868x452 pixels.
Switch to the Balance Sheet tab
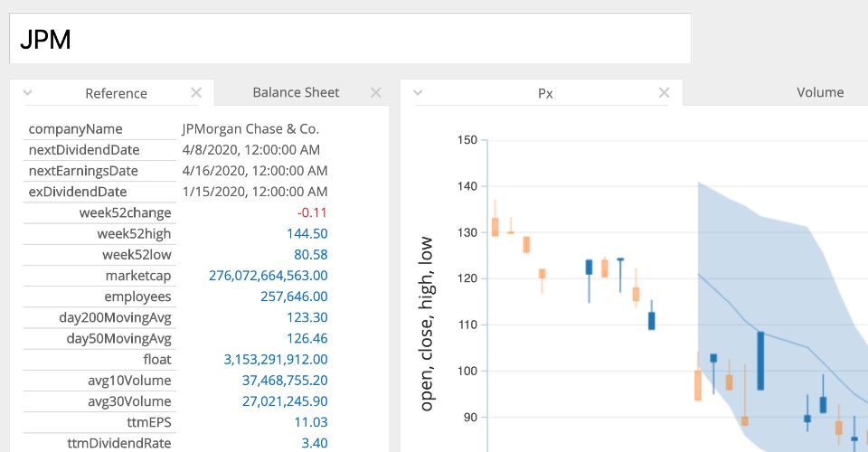click(296, 92)
